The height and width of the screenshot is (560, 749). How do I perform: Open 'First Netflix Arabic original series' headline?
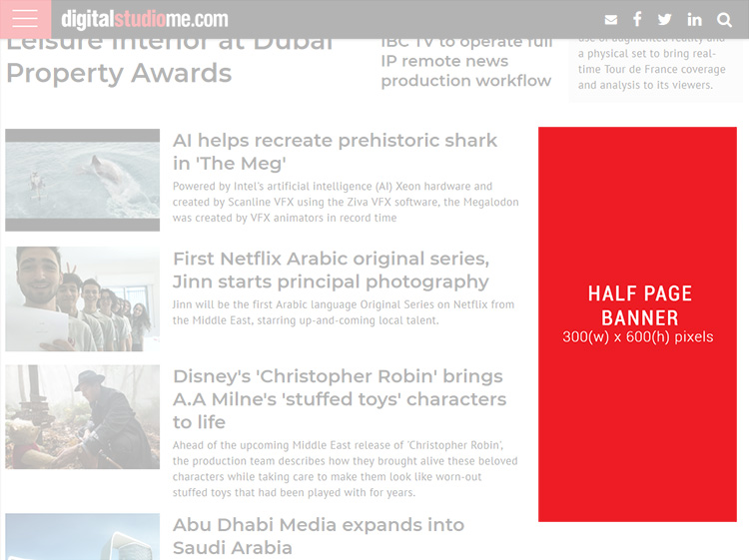[331, 271]
